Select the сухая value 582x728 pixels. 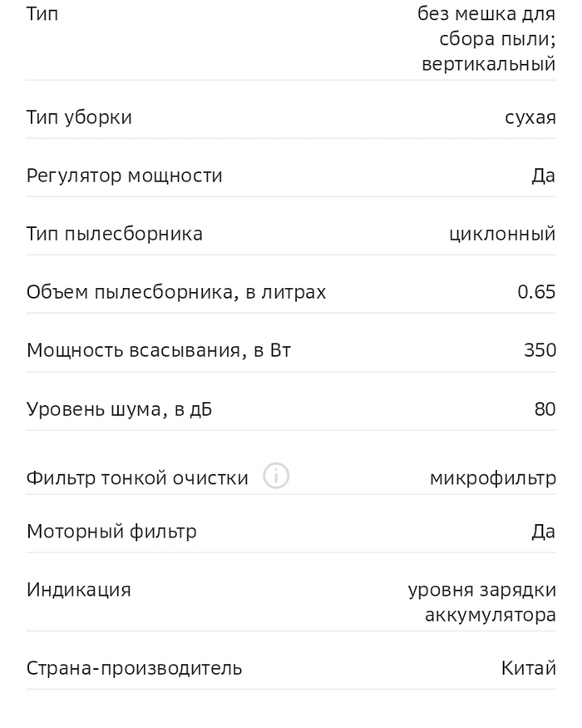[530, 117]
